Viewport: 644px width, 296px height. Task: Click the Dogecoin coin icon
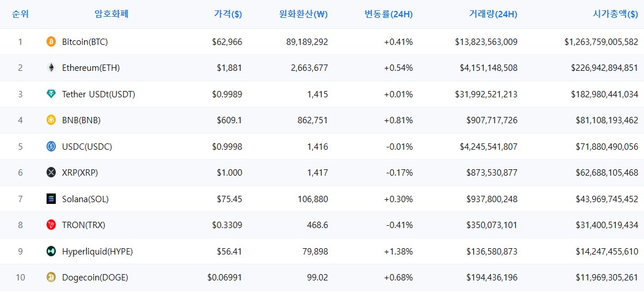51,278
